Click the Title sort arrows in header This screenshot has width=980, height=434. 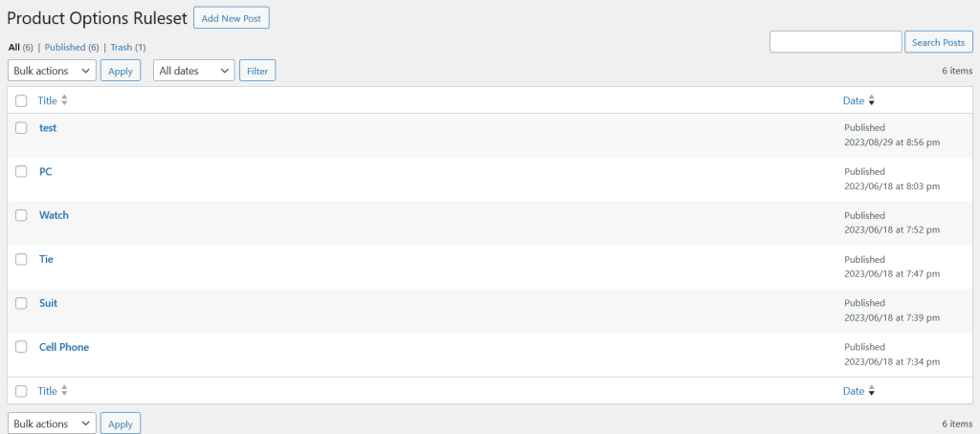[64, 100]
